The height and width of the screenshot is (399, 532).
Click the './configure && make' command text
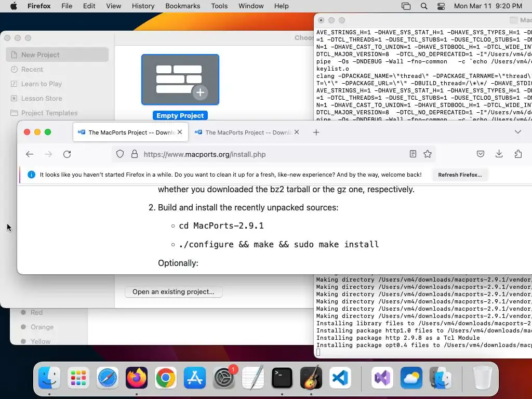279,244
